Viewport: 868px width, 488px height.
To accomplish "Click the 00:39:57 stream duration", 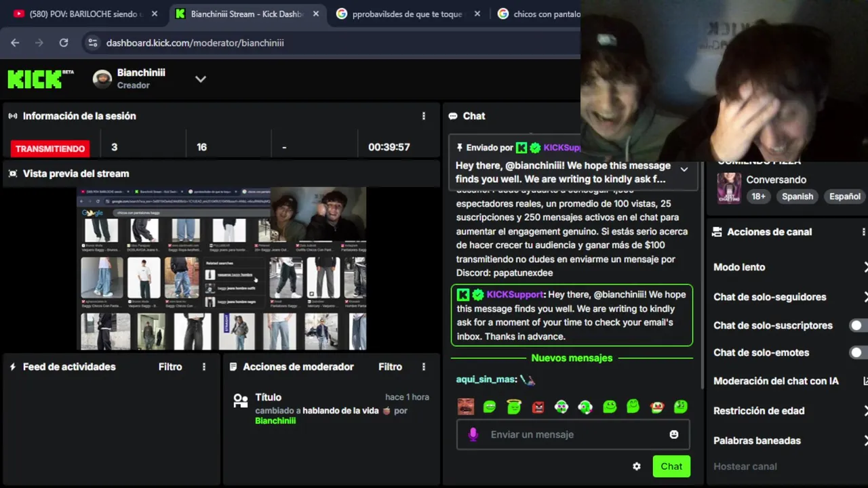I will pyautogui.click(x=389, y=147).
